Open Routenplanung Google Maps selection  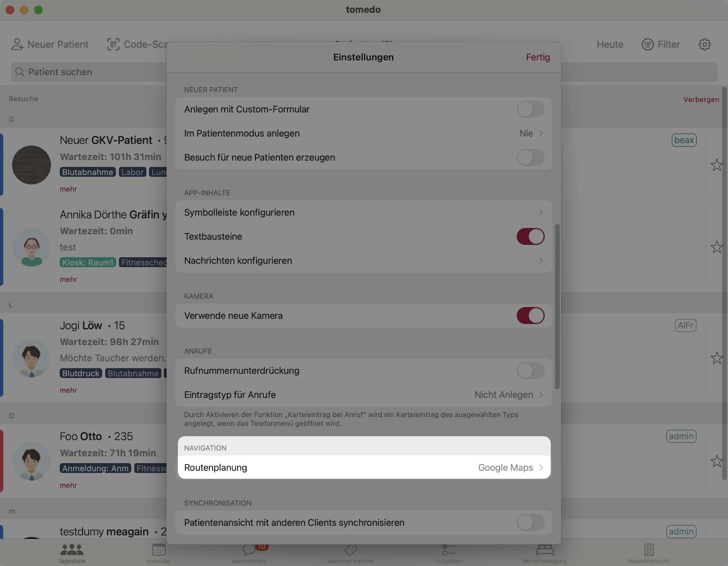coord(364,468)
